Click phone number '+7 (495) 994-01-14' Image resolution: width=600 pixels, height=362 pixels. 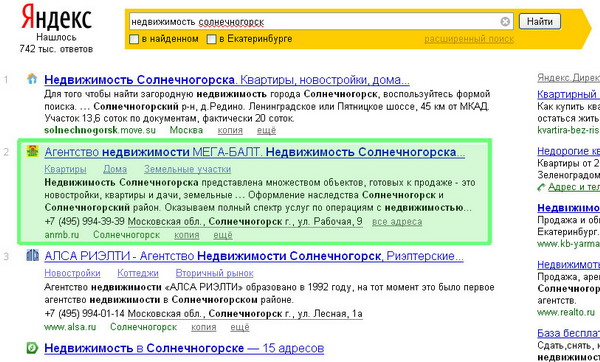[85, 314]
